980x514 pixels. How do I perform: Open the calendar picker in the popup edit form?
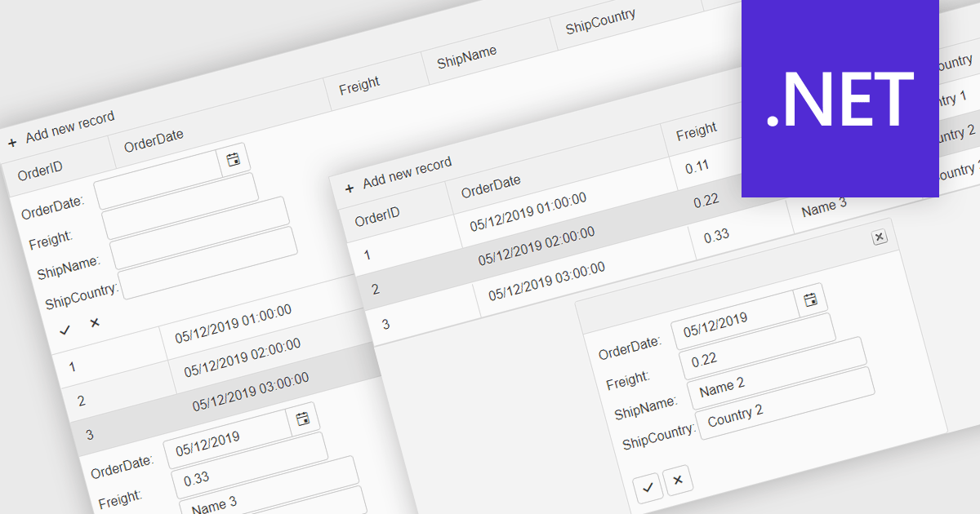coord(810,299)
